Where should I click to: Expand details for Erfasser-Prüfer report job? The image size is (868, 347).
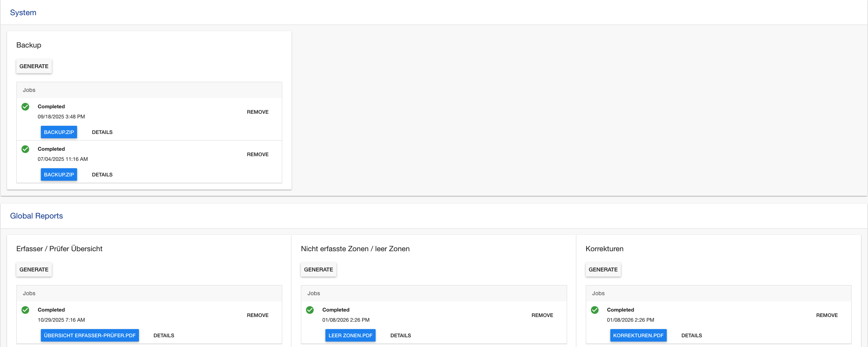[164, 335]
